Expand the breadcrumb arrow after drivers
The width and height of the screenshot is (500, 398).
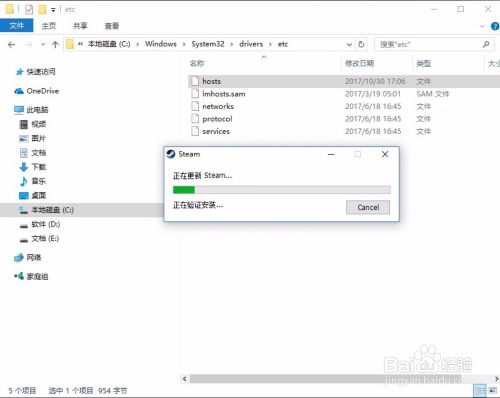(x=270, y=44)
